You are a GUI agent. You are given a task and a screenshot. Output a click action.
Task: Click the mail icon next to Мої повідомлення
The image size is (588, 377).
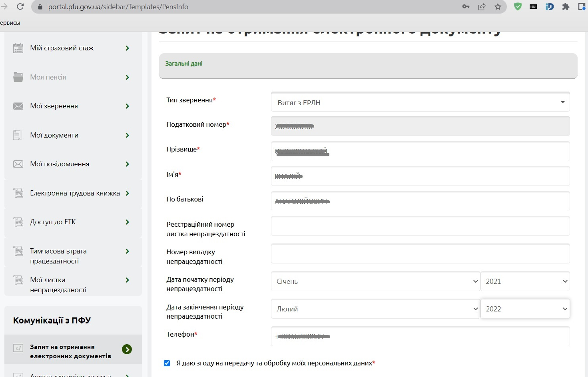[x=18, y=164]
